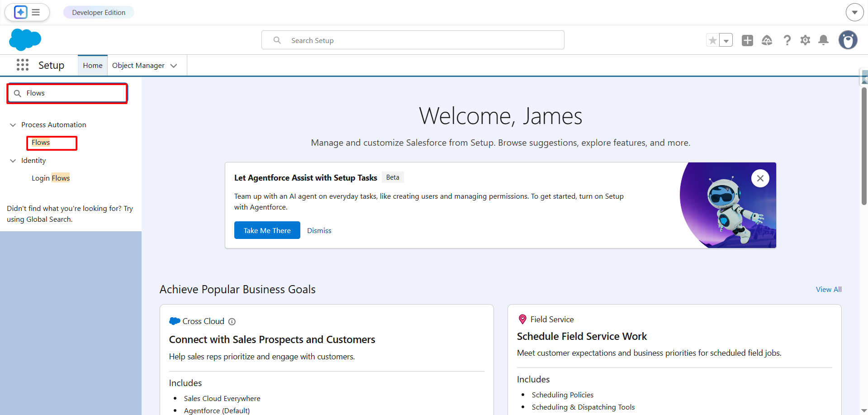Image resolution: width=868 pixels, height=415 pixels.
Task: Click Cross Cloud info icon
Action: click(232, 322)
